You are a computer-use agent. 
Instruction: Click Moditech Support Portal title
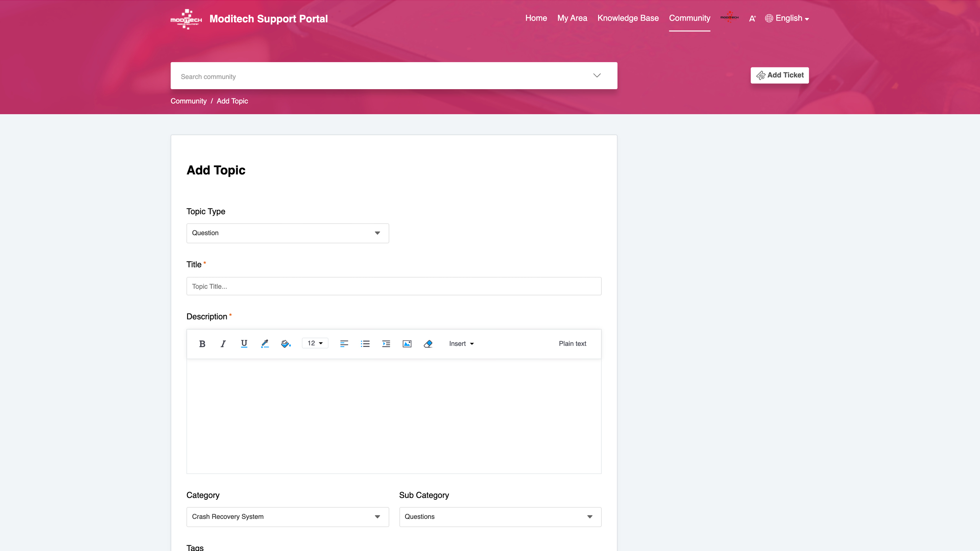(x=268, y=19)
